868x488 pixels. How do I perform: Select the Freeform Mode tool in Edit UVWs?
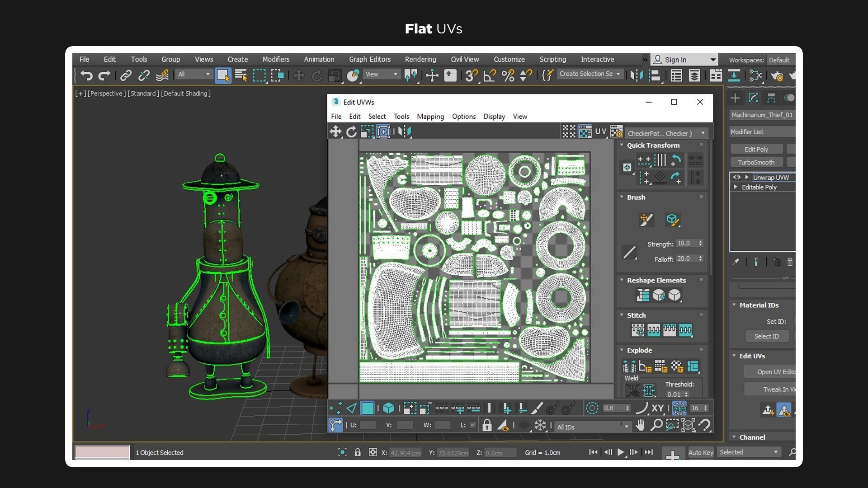[383, 131]
